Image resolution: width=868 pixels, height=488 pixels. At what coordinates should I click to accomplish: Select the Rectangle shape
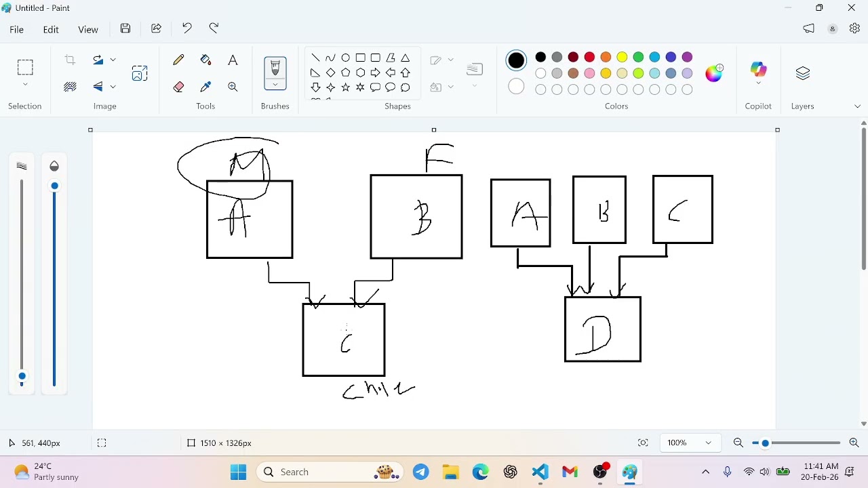[361, 58]
